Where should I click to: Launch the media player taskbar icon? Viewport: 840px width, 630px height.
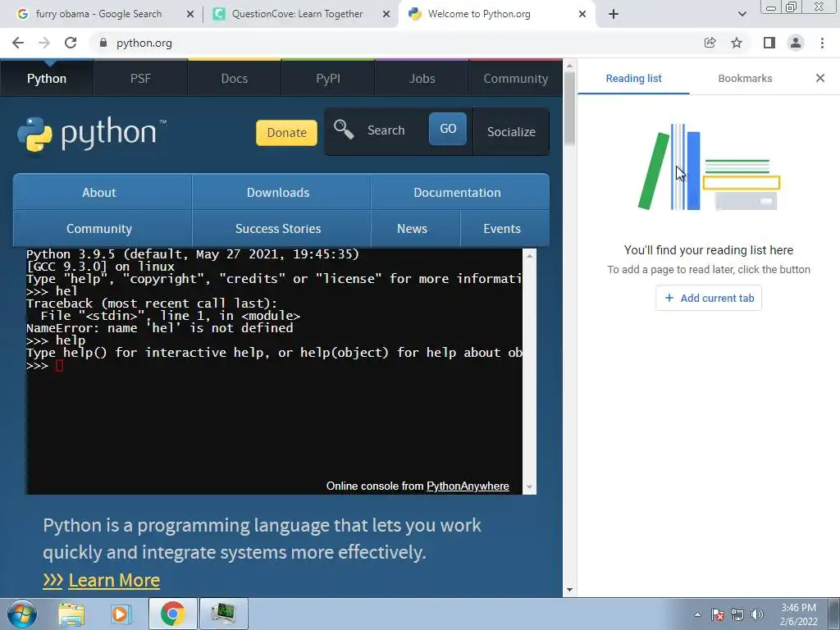pos(121,614)
